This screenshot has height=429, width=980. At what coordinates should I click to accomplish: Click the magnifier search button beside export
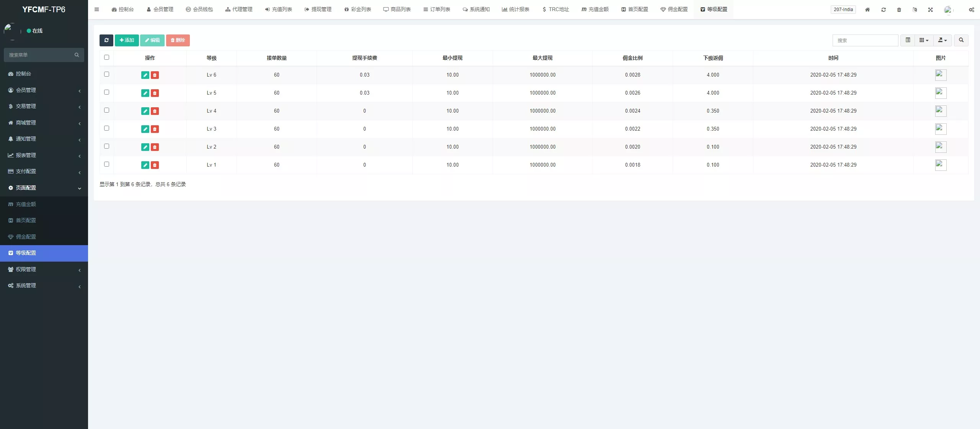pyautogui.click(x=961, y=40)
